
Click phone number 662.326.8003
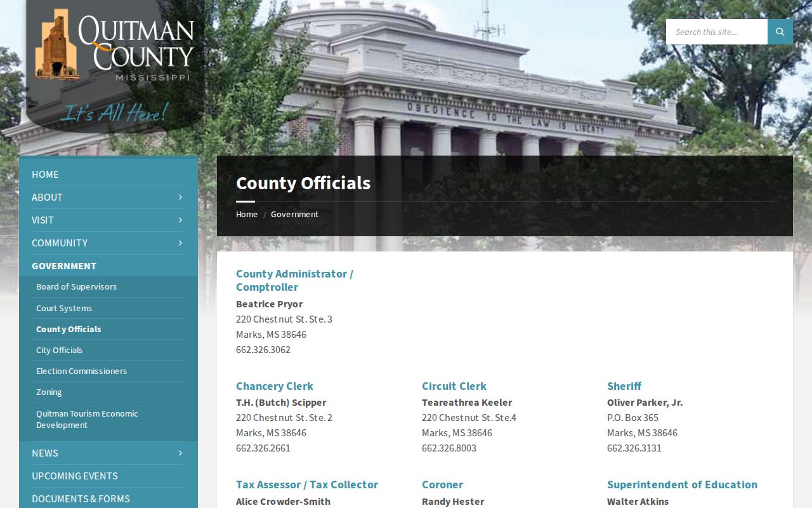click(x=449, y=448)
